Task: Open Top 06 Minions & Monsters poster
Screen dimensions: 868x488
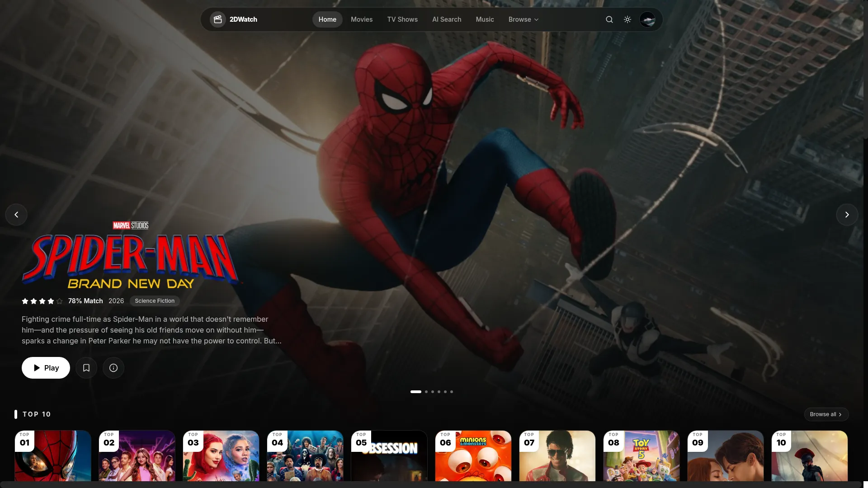Action: (x=473, y=456)
